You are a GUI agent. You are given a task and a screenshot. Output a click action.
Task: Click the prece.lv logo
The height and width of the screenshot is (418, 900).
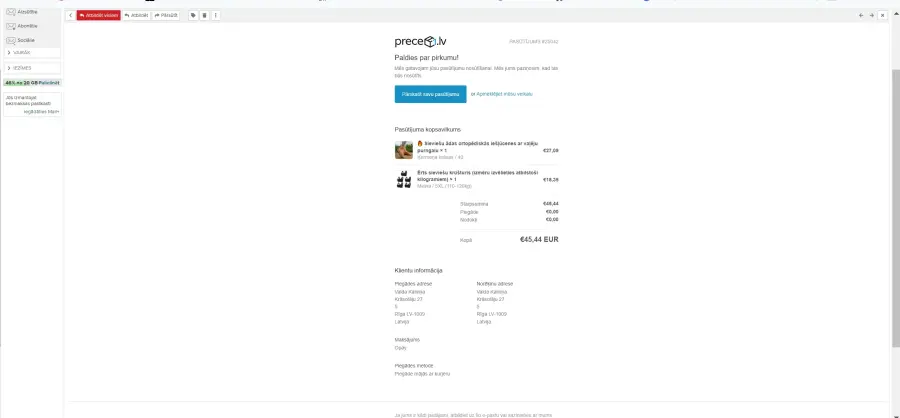pyautogui.click(x=421, y=41)
